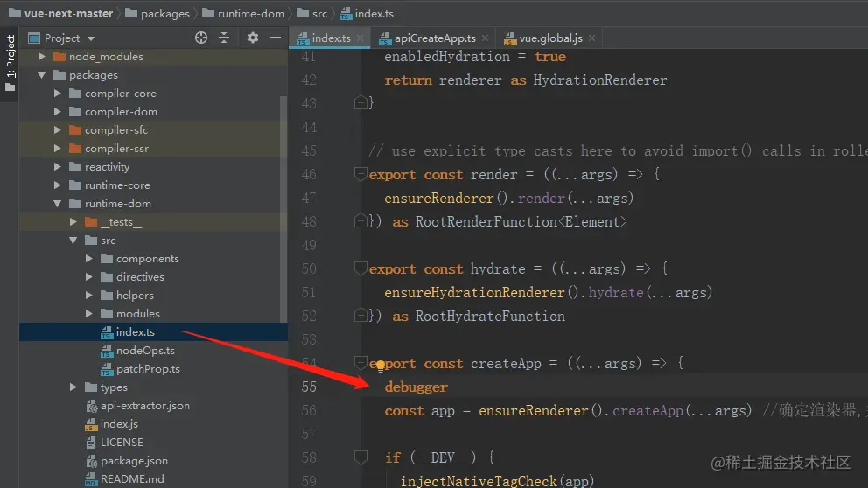The height and width of the screenshot is (488, 868).
Task: Collapse the runtime-dom folder
Action: coord(57,204)
